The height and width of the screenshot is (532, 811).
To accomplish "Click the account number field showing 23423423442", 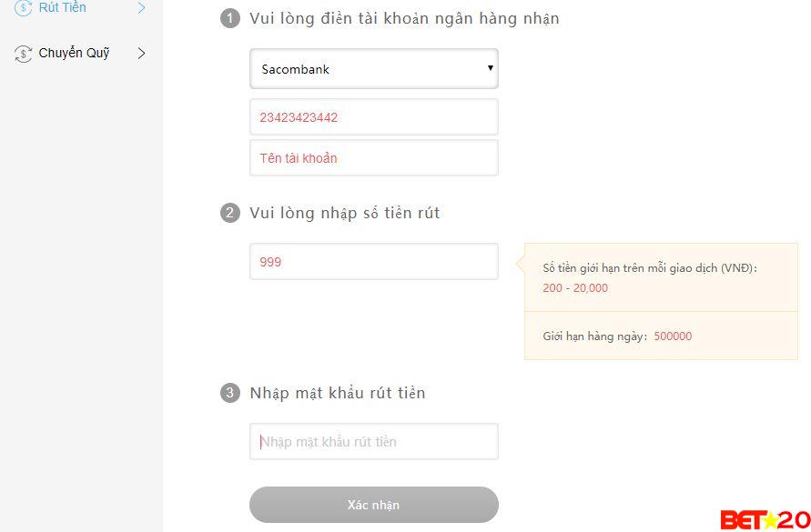I will click(373, 116).
